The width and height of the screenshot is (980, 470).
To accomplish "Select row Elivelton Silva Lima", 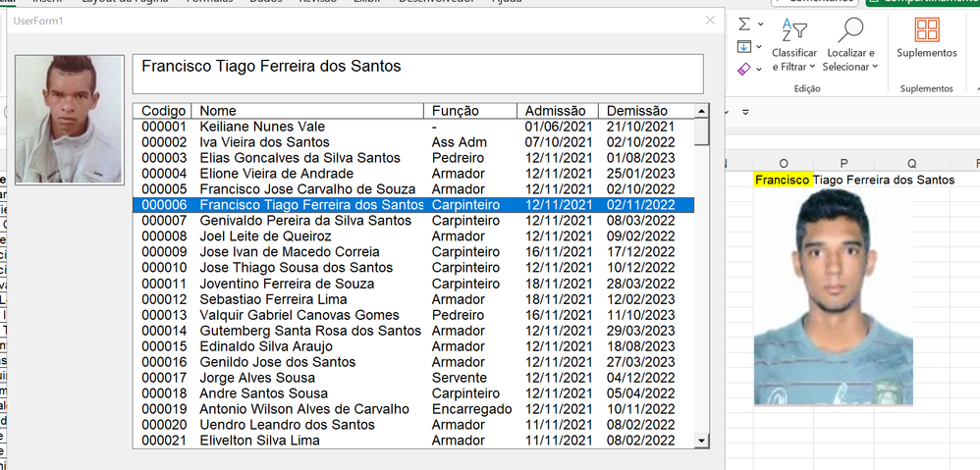I will tap(413, 441).
